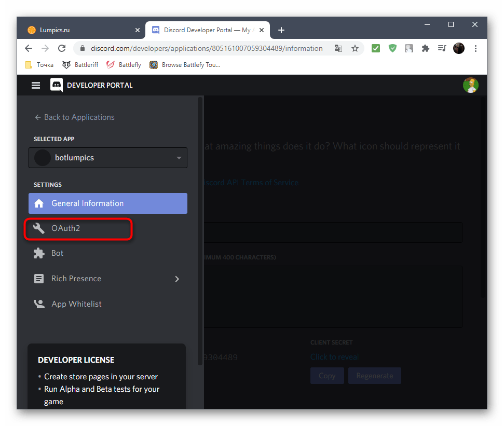Image resolution: width=504 pixels, height=426 pixels.
Task: Click the translate page icon
Action: point(338,48)
